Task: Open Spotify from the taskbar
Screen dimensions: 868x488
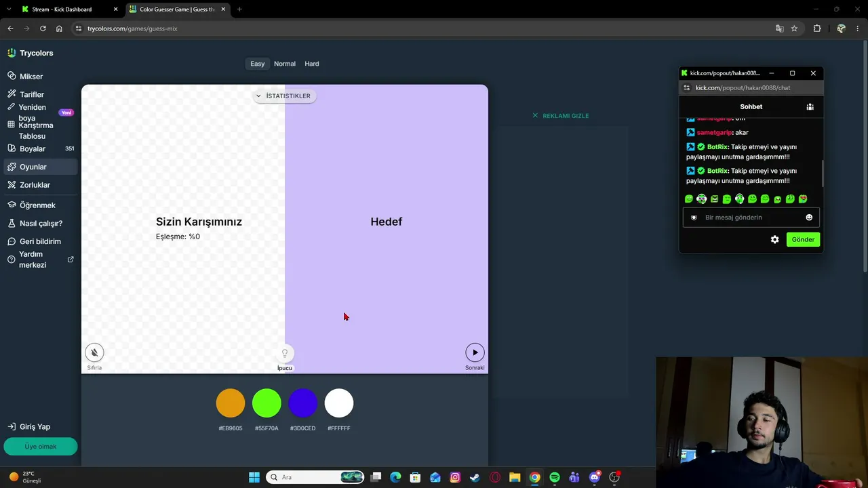Action: tap(555, 477)
